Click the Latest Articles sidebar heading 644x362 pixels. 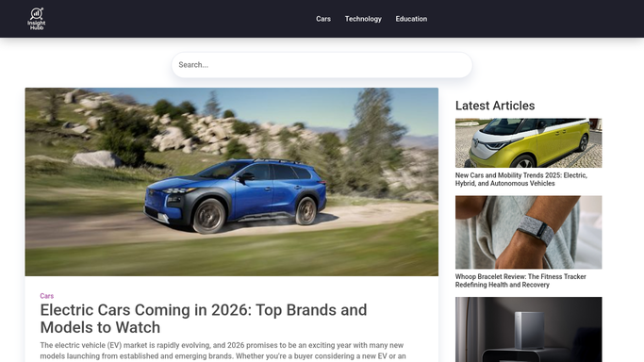[495, 106]
